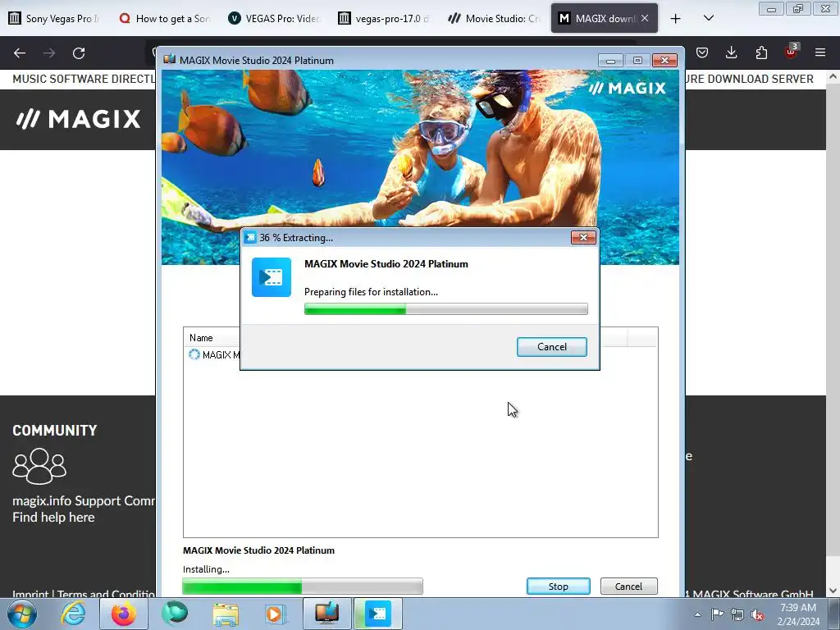Image resolution: width=840 pixels, height=630 pixels.
Task: Maximize the MAGIX installer window
Action: pos(637,61)
